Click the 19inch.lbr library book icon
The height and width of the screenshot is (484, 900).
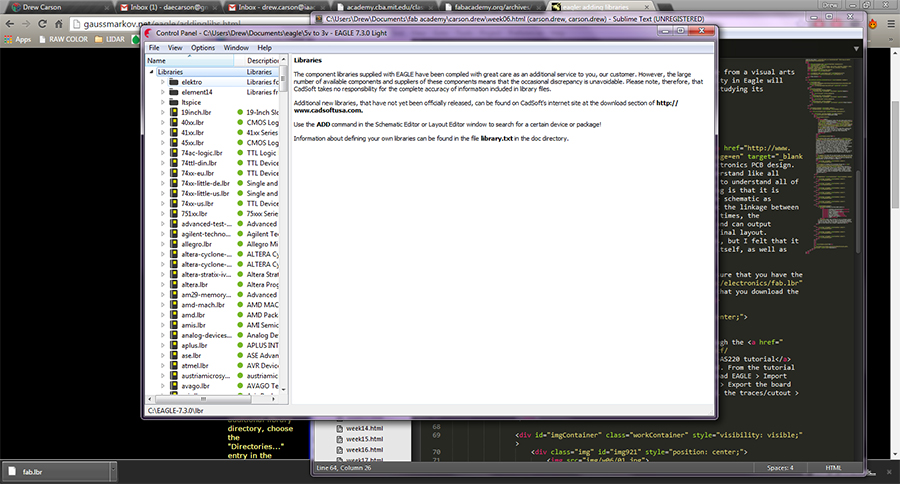pos(174,113)
